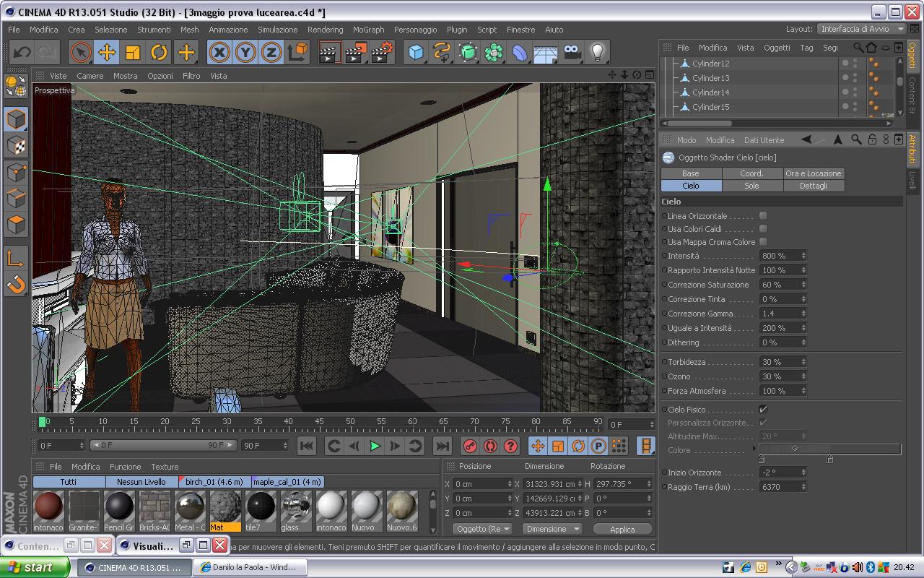Click the Applica button
The height and width of the screenshot is (578, 924).
point(622,529)
